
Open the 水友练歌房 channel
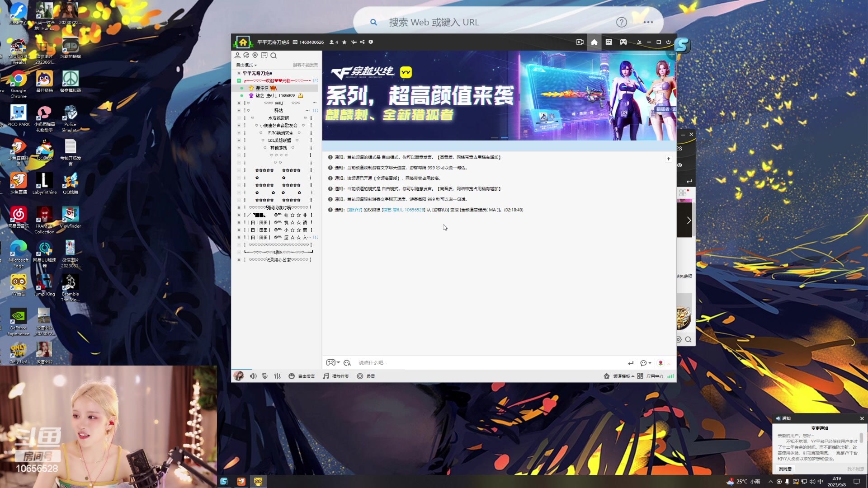point(278,118)
